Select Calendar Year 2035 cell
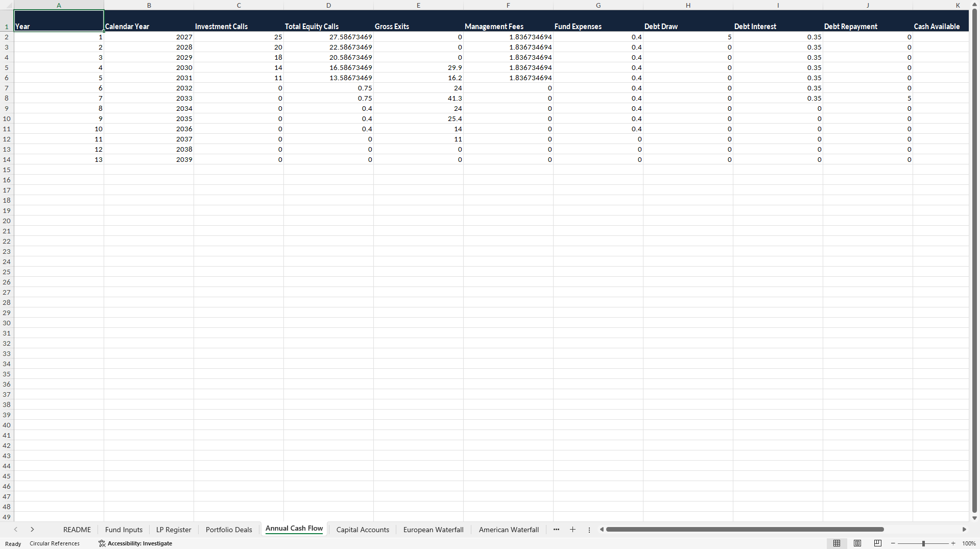Image resolution: width=980 pixels, height=549 pixels. [x=149, y=118]
